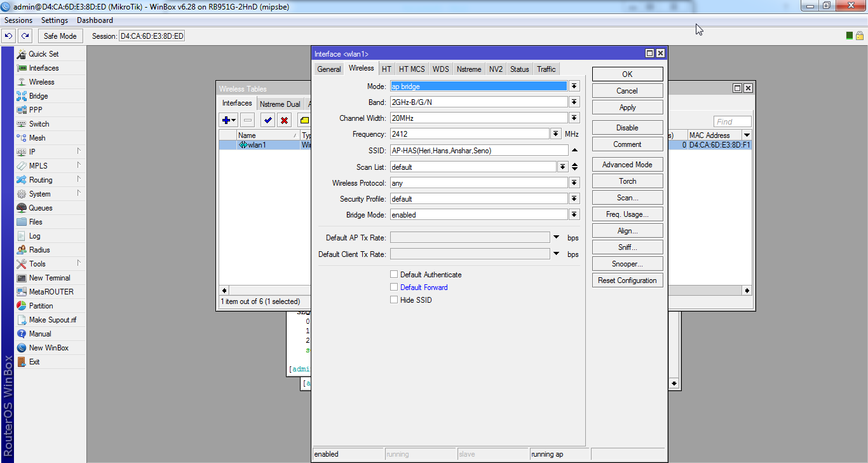Viewport: 868px width, 463px height.
Task: Open the Channel Width dropdown
Action: (574, 118)
